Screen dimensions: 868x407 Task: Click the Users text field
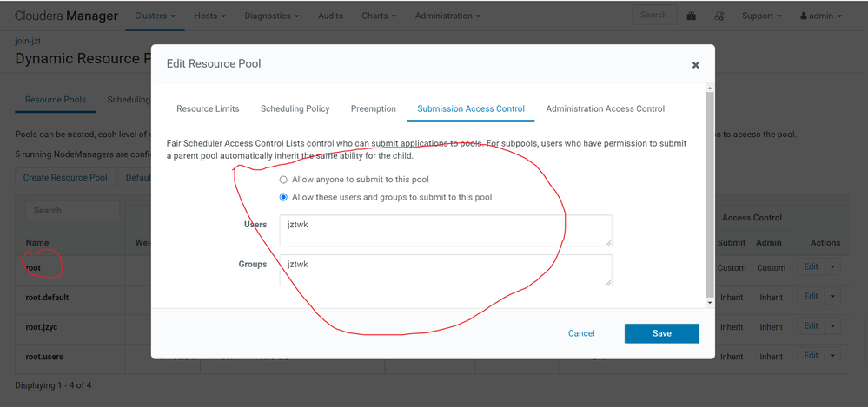(446, 231)
